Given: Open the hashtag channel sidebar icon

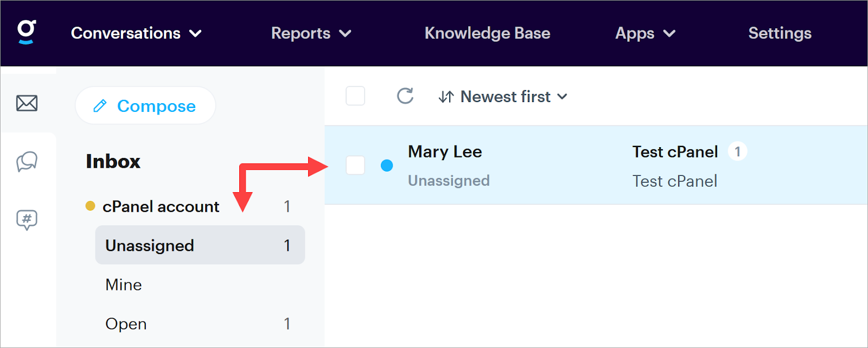Looking at the screenshot, I should pyautogui.click(x=27, y=220).
